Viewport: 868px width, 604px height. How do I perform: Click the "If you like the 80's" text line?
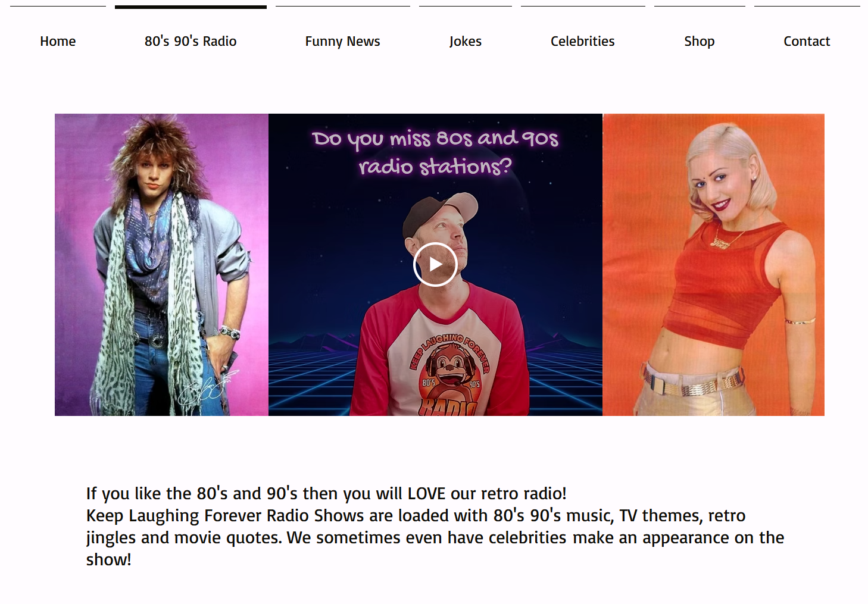click(x=326, y=493)
